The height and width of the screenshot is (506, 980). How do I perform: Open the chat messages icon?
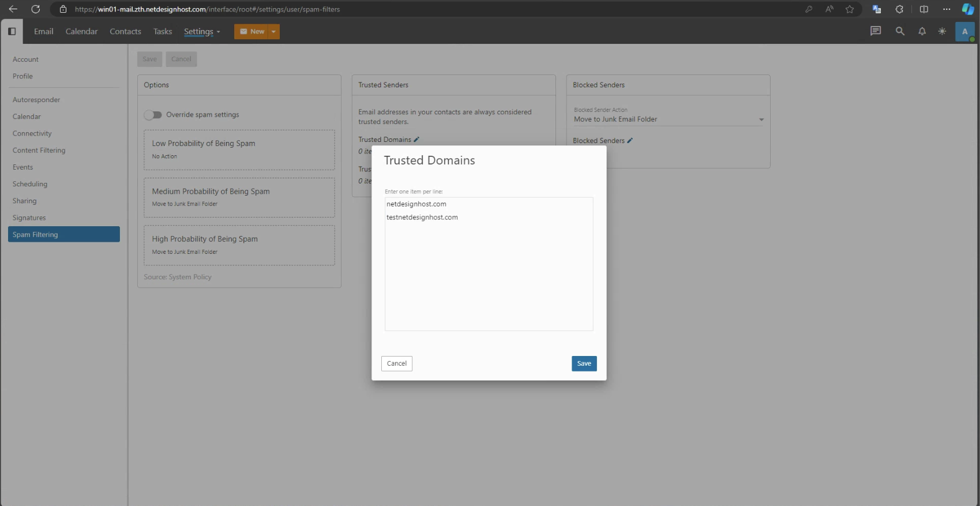pyautogui.click(x=876, y=31)
